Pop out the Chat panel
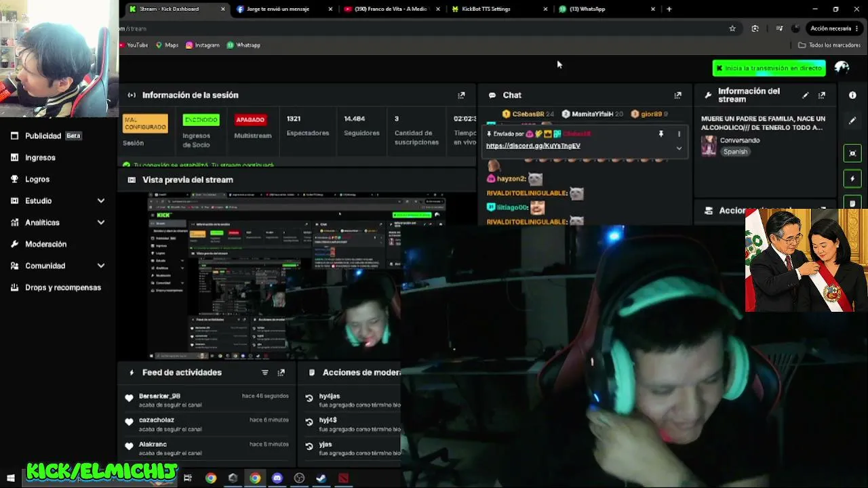The image size is (868, 488). pyautogui.click(x=677, y=95)
